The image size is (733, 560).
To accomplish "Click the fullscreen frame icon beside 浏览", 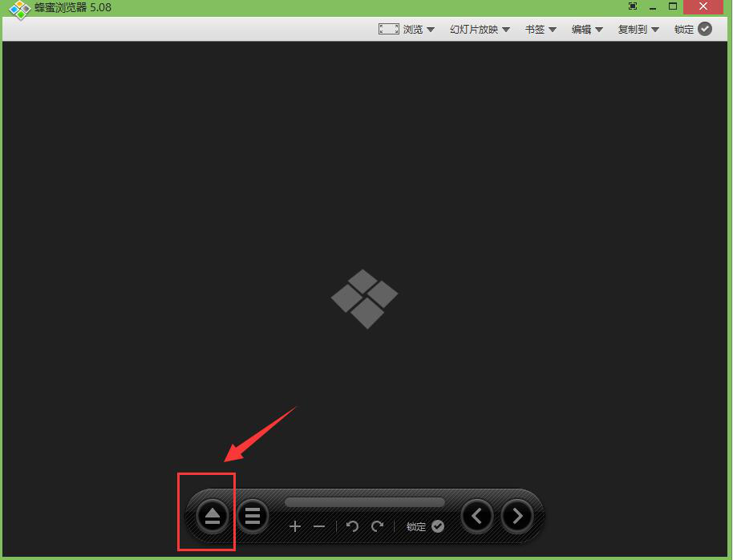I will coord(388,29).
